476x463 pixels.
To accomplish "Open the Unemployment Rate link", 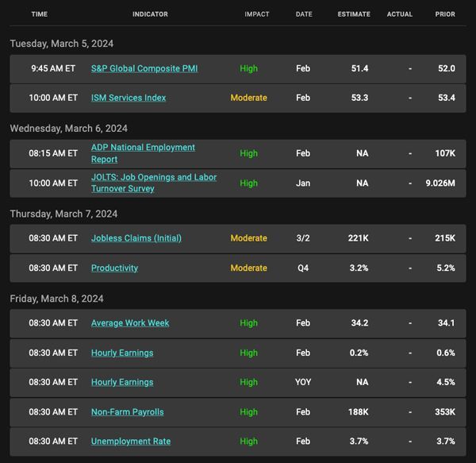I will click(131, 441).
